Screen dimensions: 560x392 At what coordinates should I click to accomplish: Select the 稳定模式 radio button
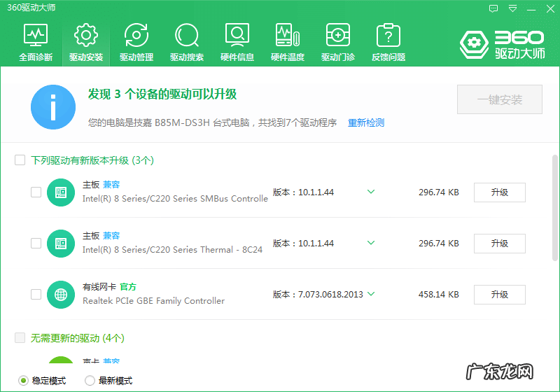pyautogui.click(x=23, y=381)
